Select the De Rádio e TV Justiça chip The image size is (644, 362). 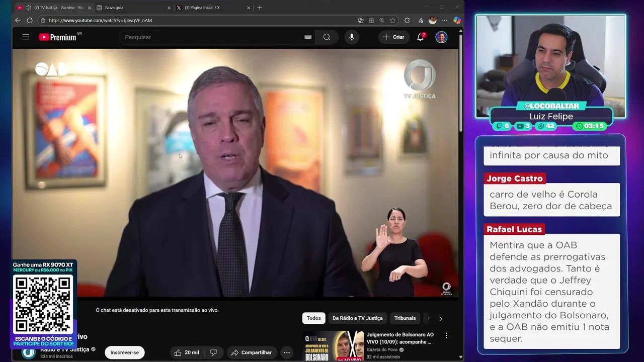[x=357, y=318]
